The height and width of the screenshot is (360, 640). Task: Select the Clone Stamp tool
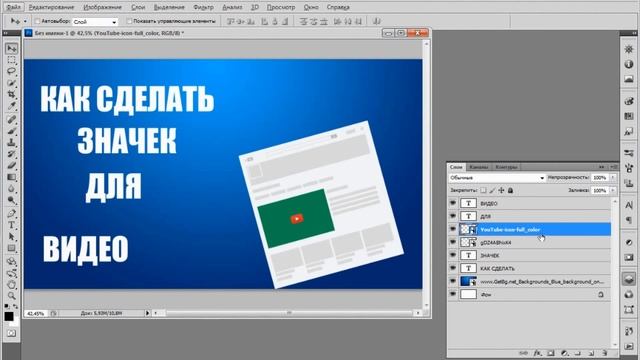pos(11,142)
